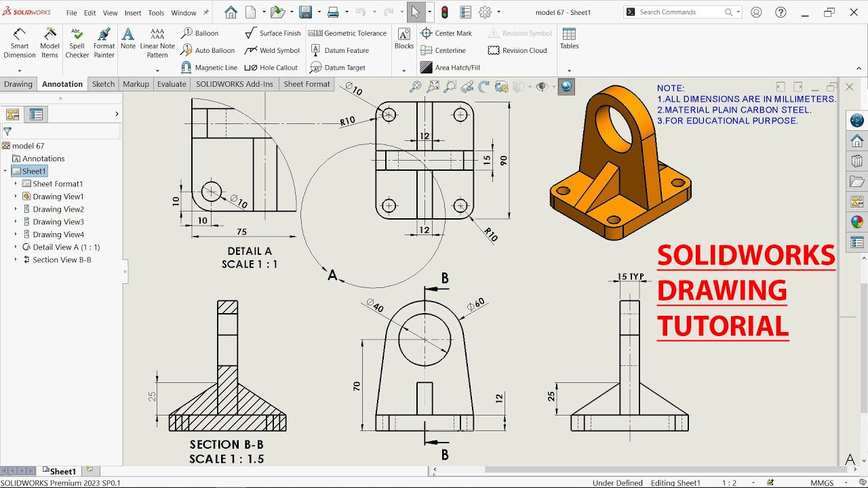Viewport: 868px width, 488px height.
Task: Click the Rebuild traffic light icon
Action: [445, 12]
